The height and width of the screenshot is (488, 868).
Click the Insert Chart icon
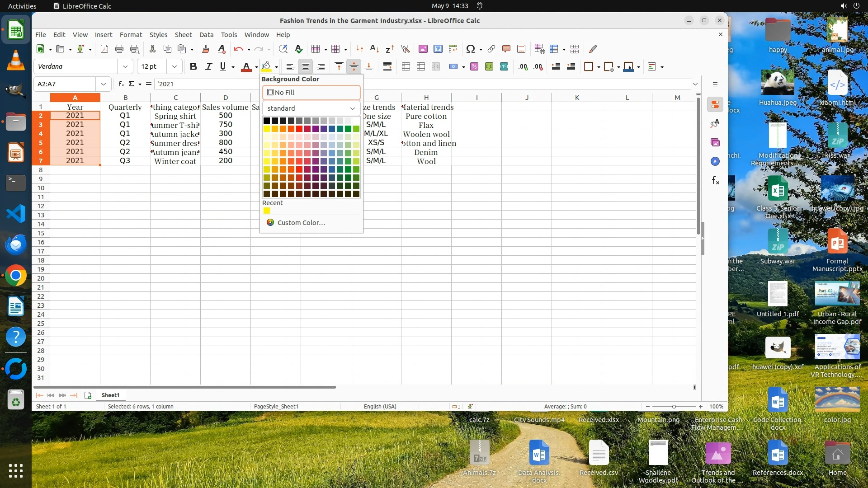[438, 49]
